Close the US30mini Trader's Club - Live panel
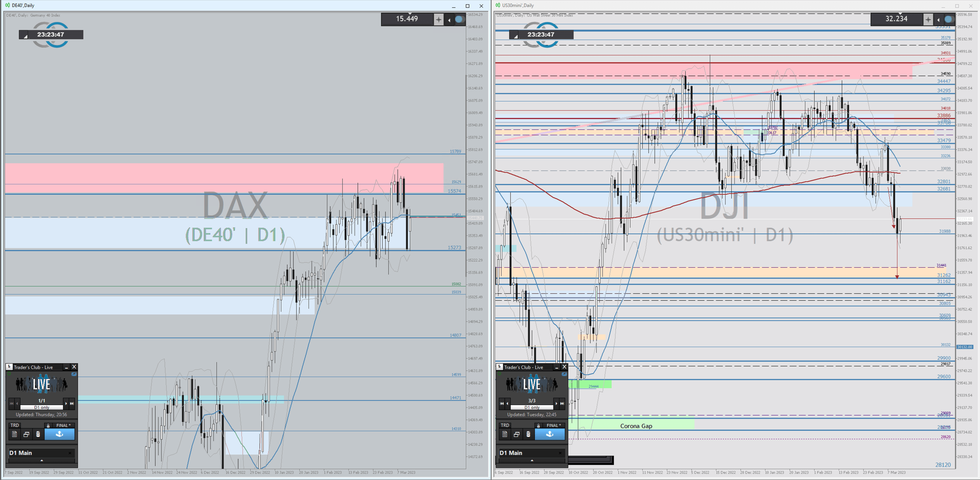Image resolution: width=980 pixels, height=480 pixels. pyautogui.click(x=564, y=367)
